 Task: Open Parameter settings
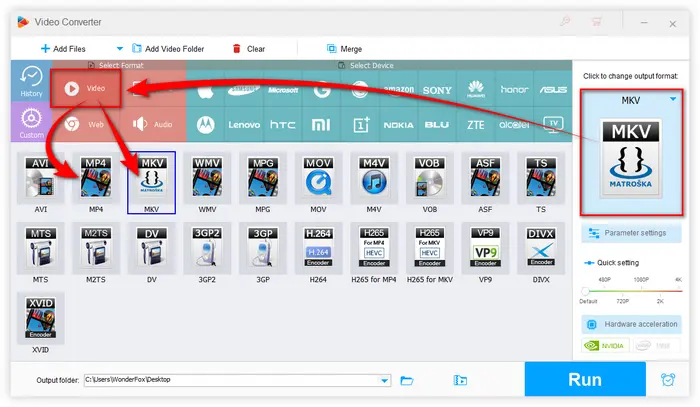click(631, 233)
